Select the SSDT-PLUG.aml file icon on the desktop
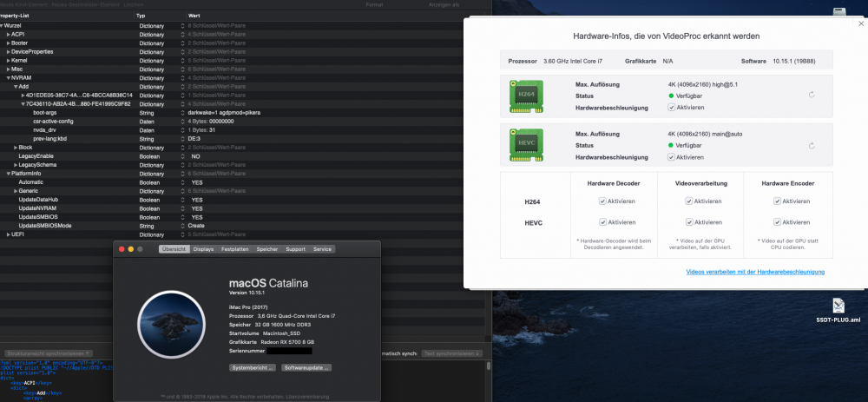 (838, 305)
